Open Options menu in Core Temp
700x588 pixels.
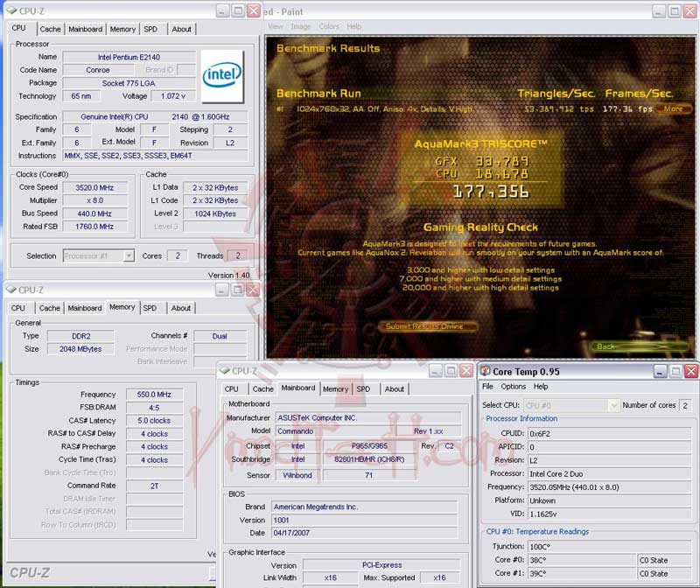pos(514,387)
